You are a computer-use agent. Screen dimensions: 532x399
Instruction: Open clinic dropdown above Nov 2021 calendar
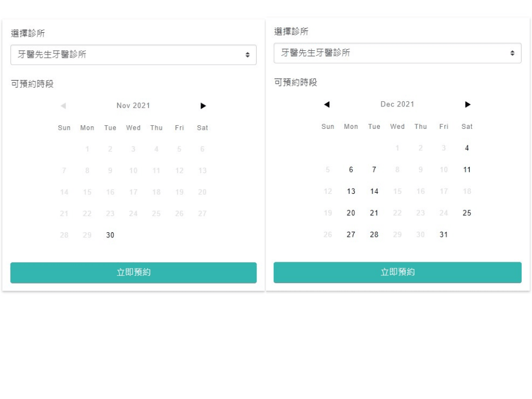coord(134,55)
